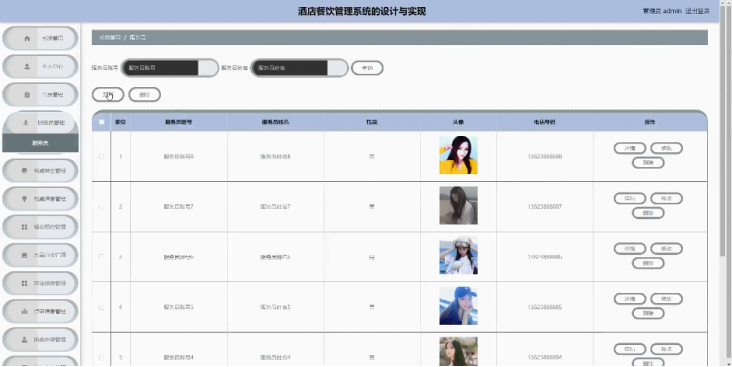
Task: Click the 索引 column header
Action: [x=120, y=122]
